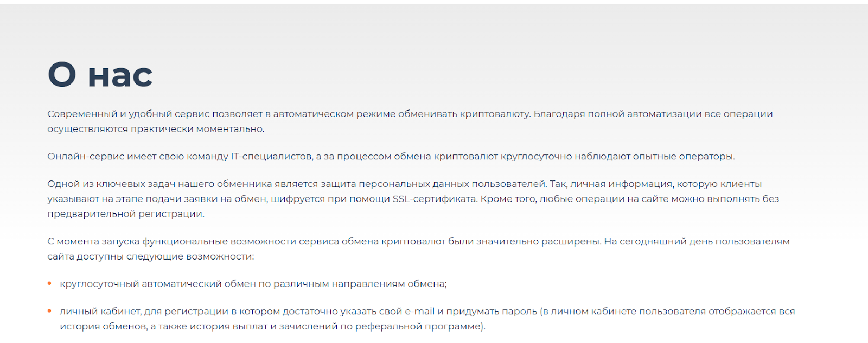Image resolution: width=868 pixels, height=343 pixels.
Task: Click the list item about "круглосуточный автоматический обмен"
Action: 253,284
